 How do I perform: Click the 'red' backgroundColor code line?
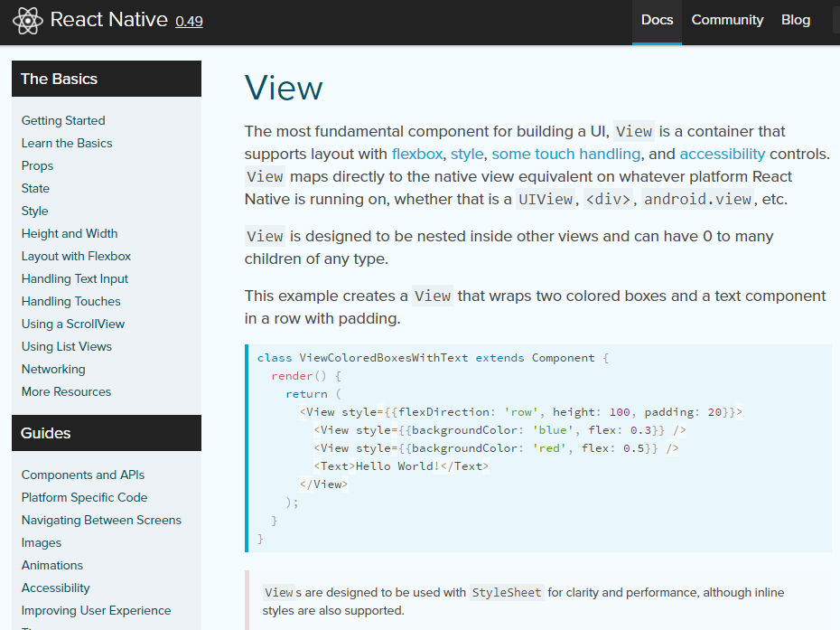[x=496, y=448]
